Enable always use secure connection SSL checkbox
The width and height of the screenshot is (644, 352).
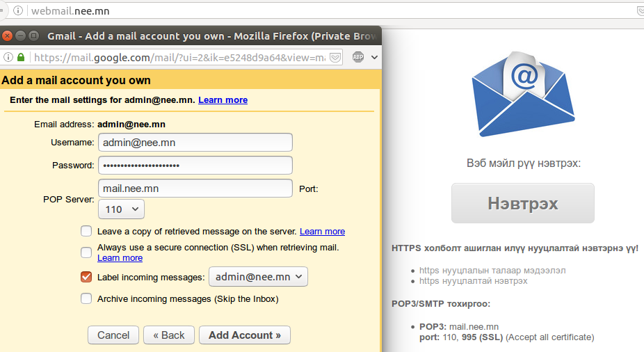[x=86, y=253]
